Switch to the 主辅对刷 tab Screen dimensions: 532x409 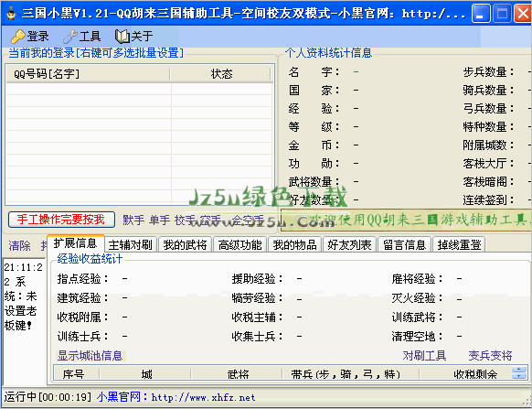tap(131, 244)
